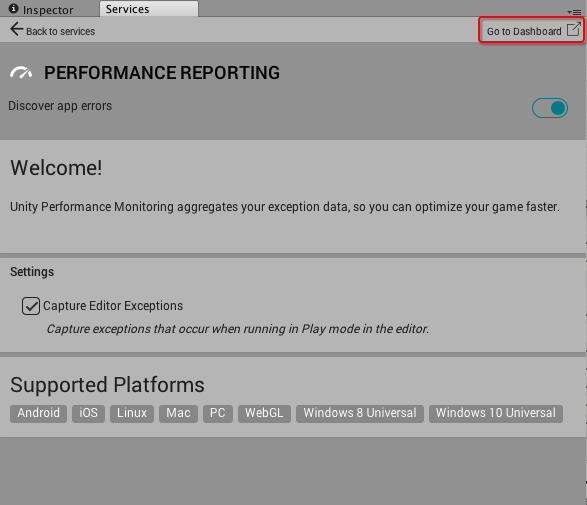
Task: Click the Android platform tag
Action: pos(39,413)
